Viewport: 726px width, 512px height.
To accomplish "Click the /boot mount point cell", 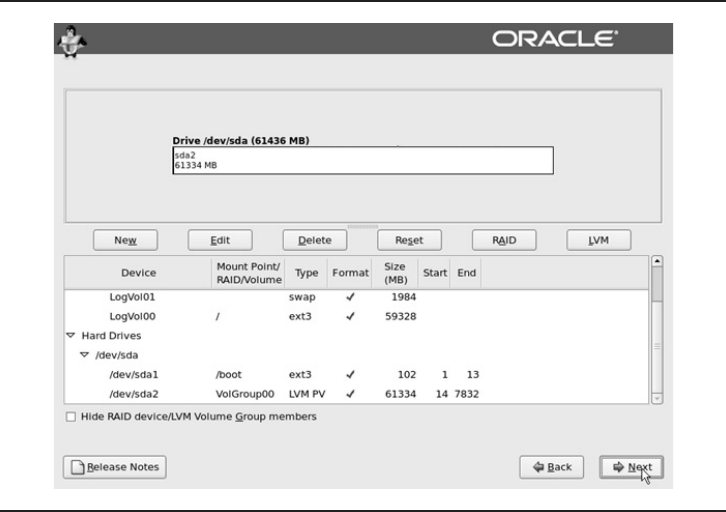I will click(229, 375).
